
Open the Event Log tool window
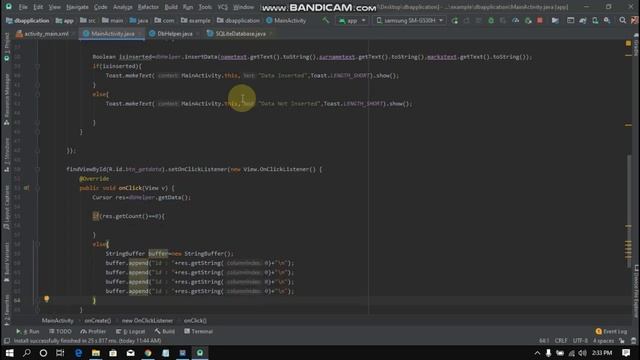[x=611, y=331]
